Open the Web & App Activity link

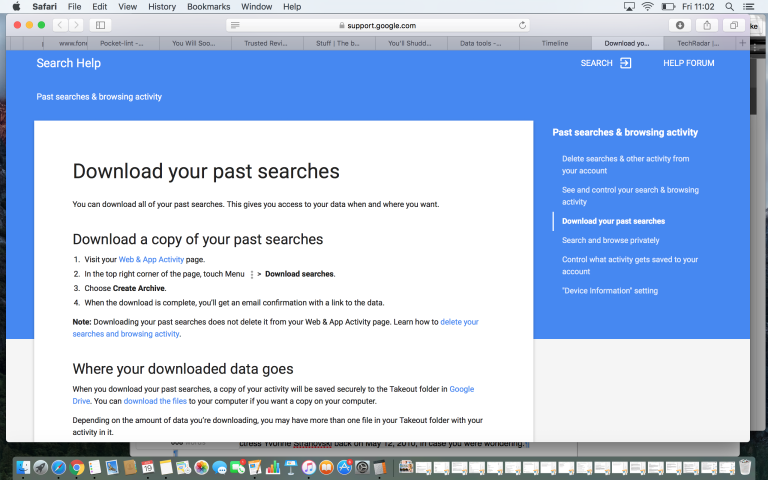tap(151, 260)
